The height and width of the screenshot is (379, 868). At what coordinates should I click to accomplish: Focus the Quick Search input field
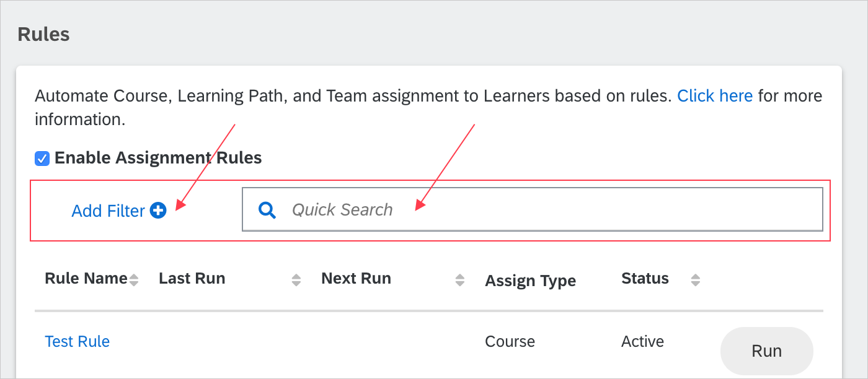pos(532,209)
